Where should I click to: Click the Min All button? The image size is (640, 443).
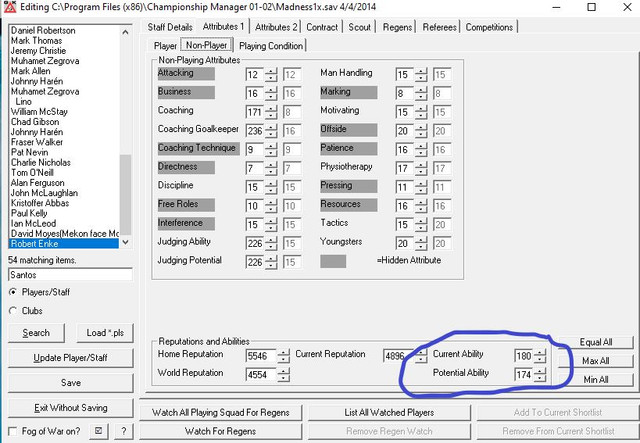[x=596, y=380]
